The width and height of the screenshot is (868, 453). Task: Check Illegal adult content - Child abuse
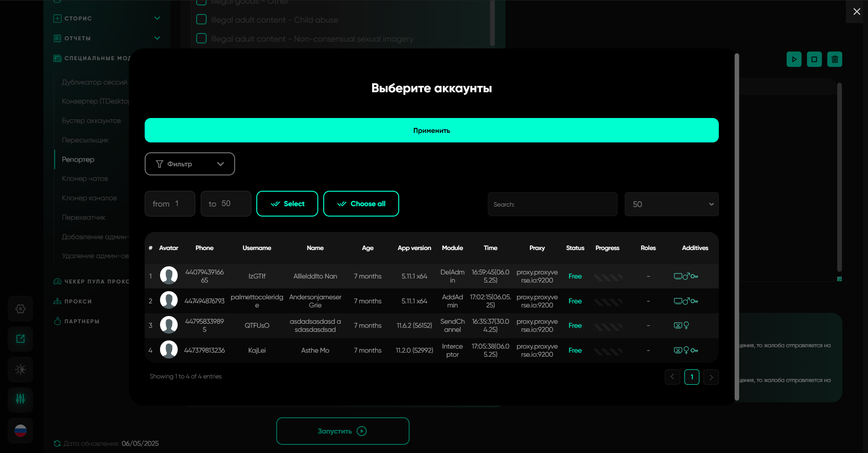(202, 19)
